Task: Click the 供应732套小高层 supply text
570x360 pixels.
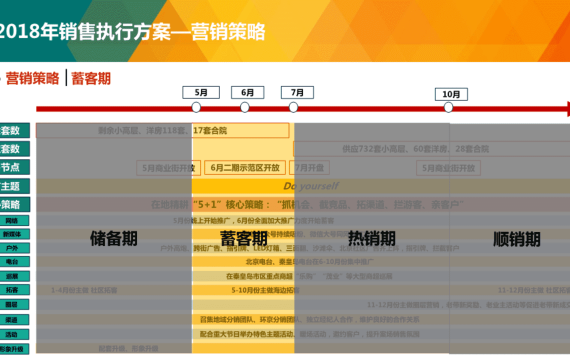Action: [x=416, y=149]
